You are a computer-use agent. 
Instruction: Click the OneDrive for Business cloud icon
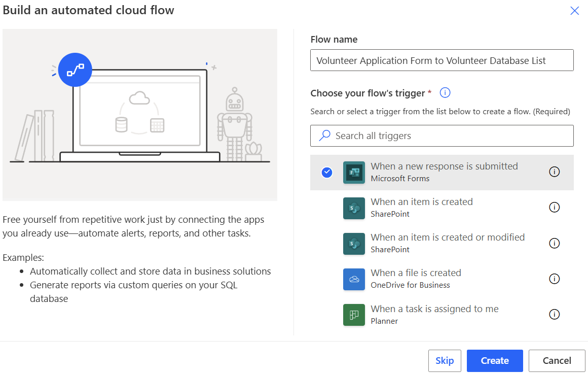click(353, 279)
